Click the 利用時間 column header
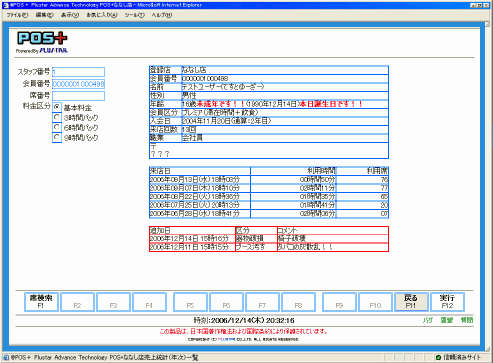The image size is (493, 363). [x=321, y=171]
